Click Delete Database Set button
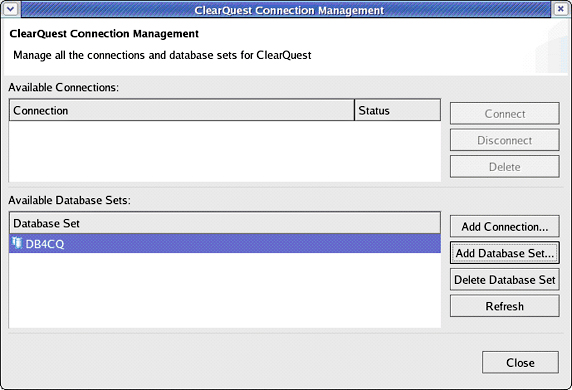The image size is (572, 390). pyautogui.click(x=505, y=280)
